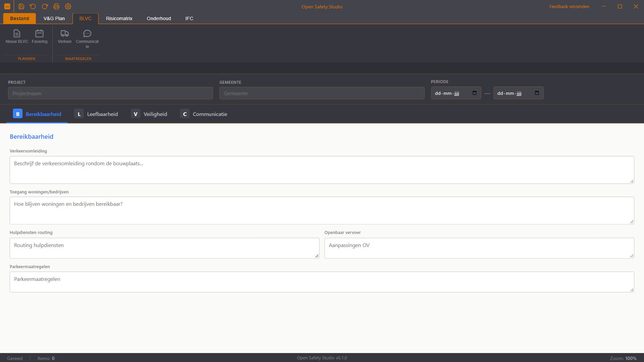Open the V&G Plan ribbon tab
644x362 pixels.
[54, 18]
